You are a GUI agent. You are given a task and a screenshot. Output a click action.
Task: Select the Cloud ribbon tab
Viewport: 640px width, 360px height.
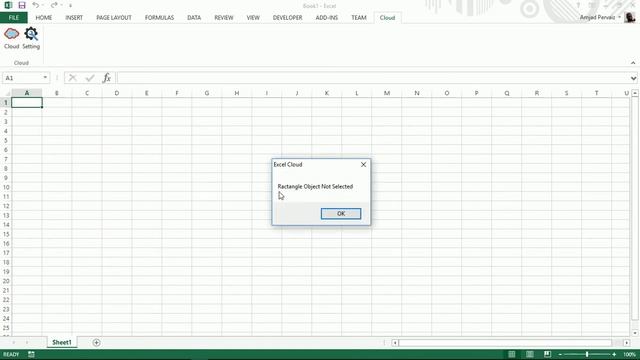387,18
